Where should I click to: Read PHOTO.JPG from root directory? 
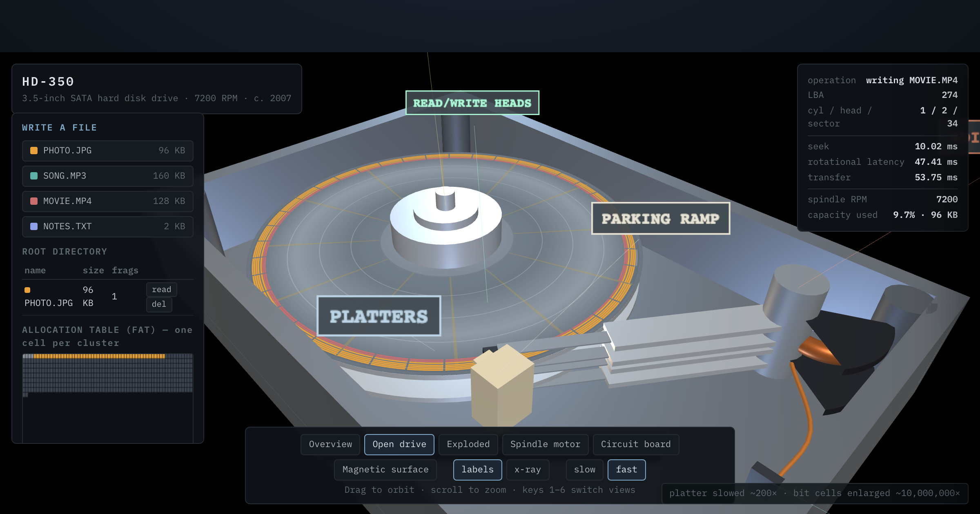coord(162,290)
